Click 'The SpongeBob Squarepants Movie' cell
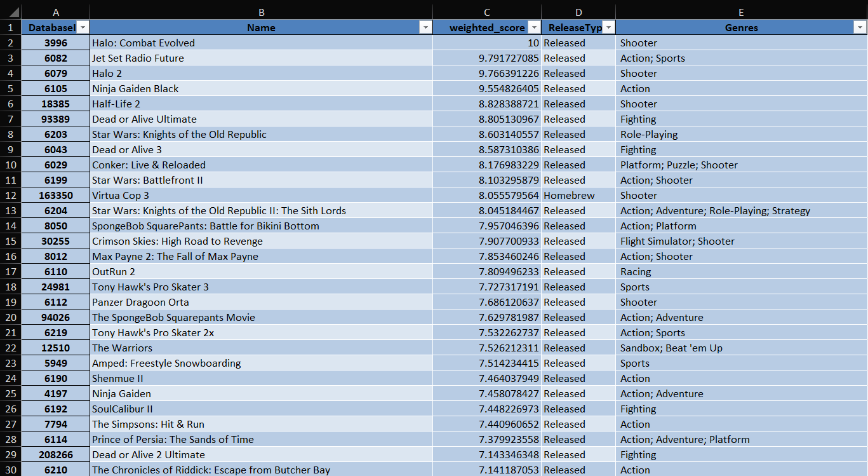 click(262, 317)
